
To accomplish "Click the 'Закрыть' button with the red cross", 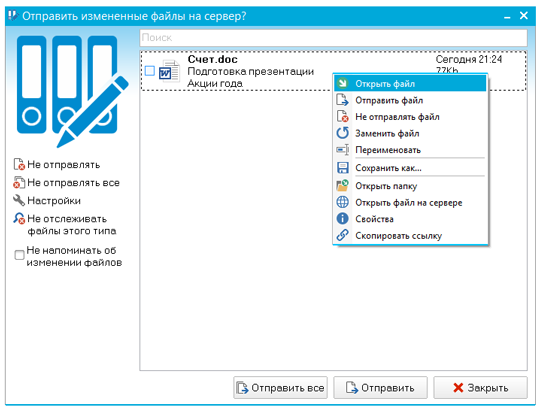I will (480, 388).
